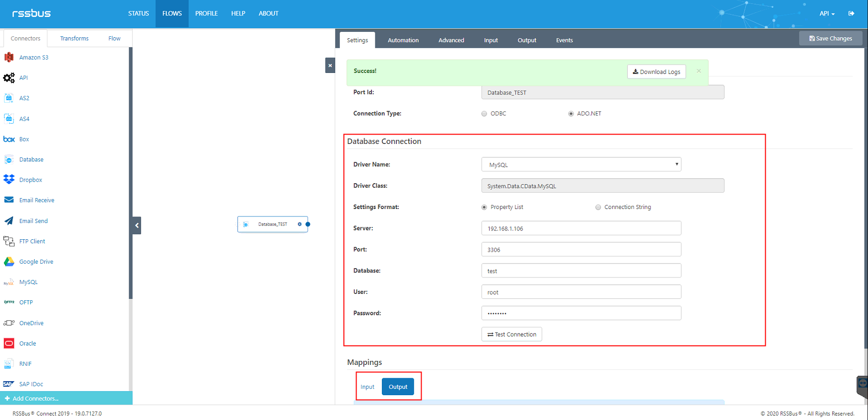Click Add Connectors button
Screen dimensions: 868x420
[66, 398]
